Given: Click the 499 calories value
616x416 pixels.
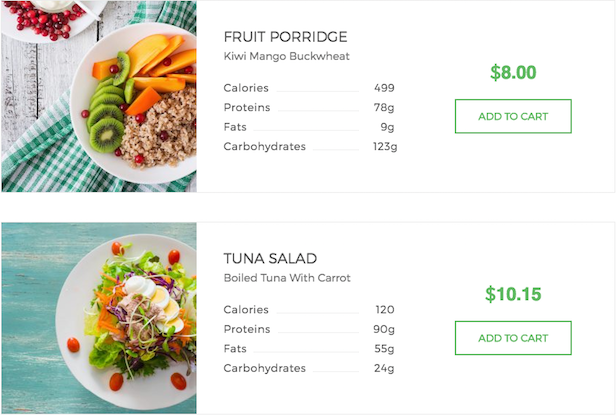Looking at the screenshot, I should (384, 88).
